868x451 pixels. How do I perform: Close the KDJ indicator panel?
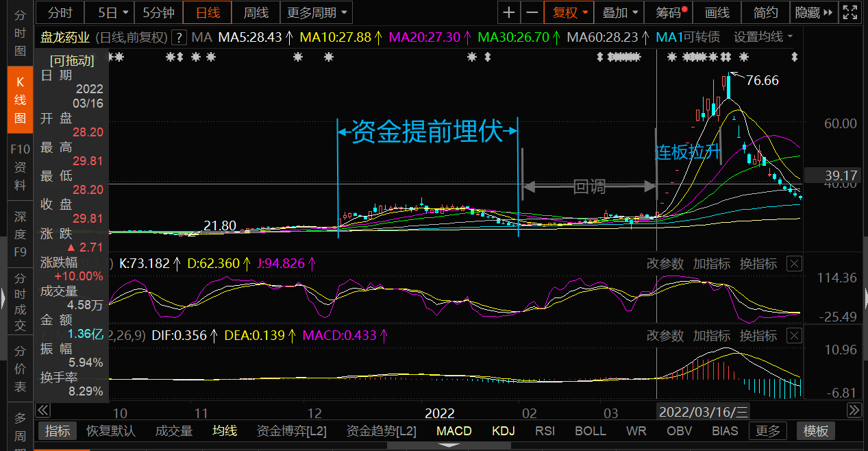pyautogui.click(x=794, y=263)
